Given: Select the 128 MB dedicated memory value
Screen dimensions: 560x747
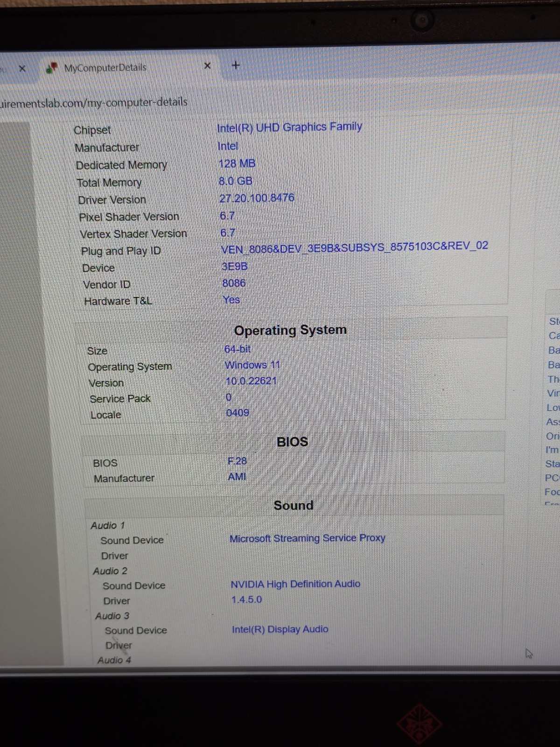Looking at the screenshot, I should click(237, 163).
